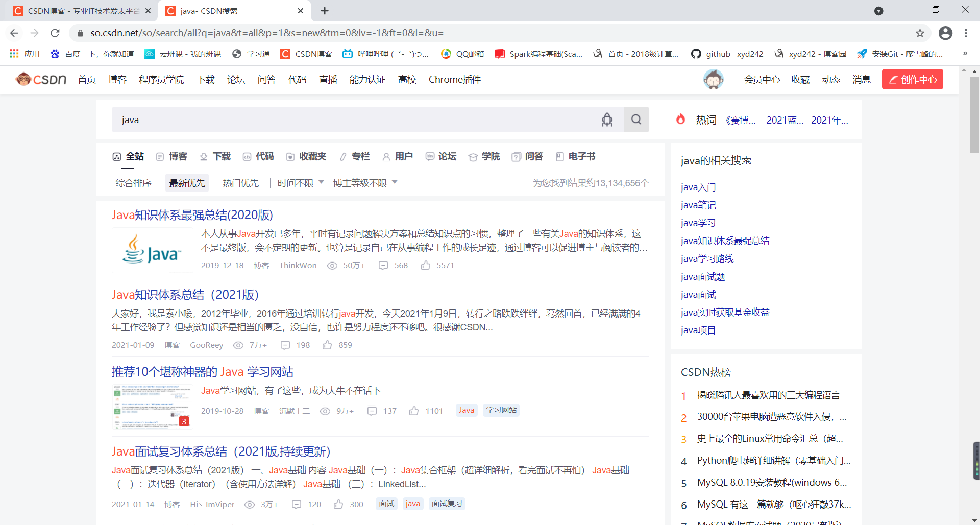This screenshot has height=525, width=980.
Task: Sort results by 热门优先
Action: click(241, 183)
